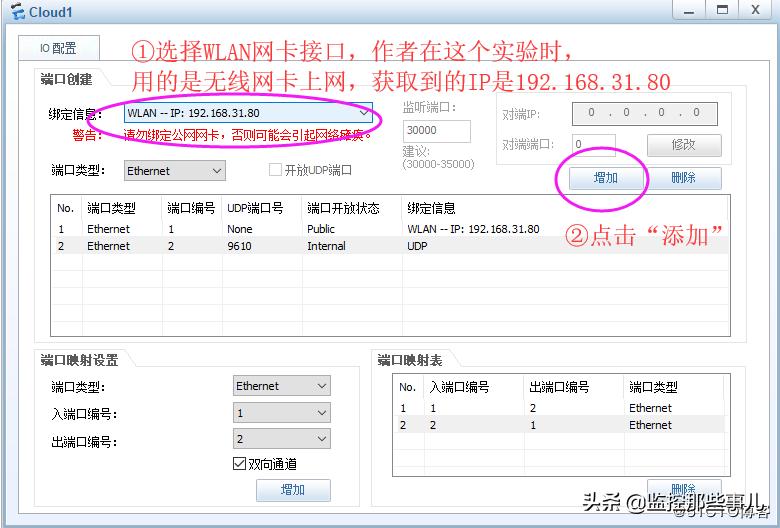Select port row 2 with UDP 9610
Viewport: 780px width, 528px height.
click(390, 246)
